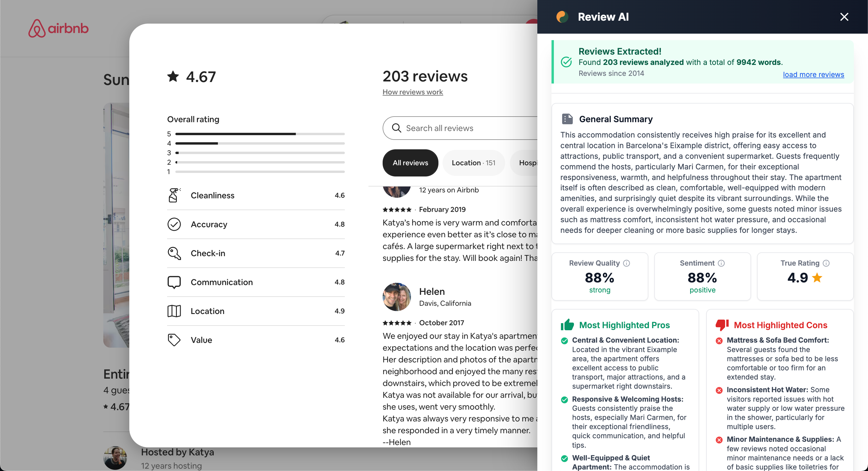
Task: Close the Review AI panel
Action: pyautogui.click(x=844, y=17)
